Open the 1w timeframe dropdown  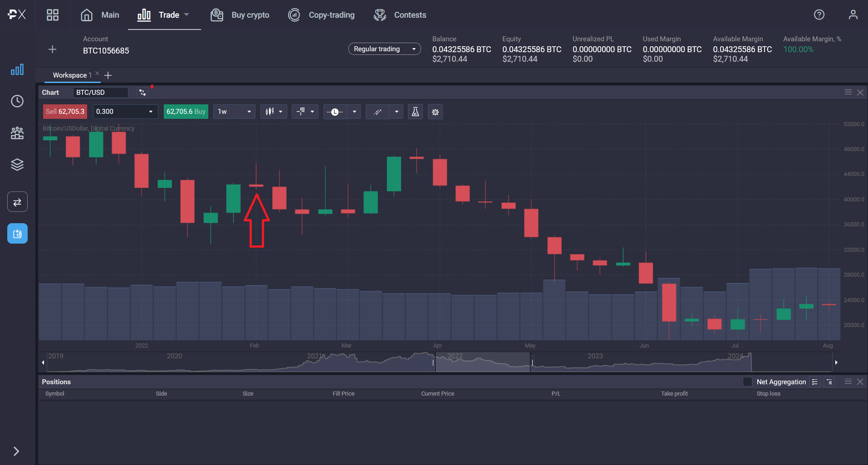pos(235,112)
